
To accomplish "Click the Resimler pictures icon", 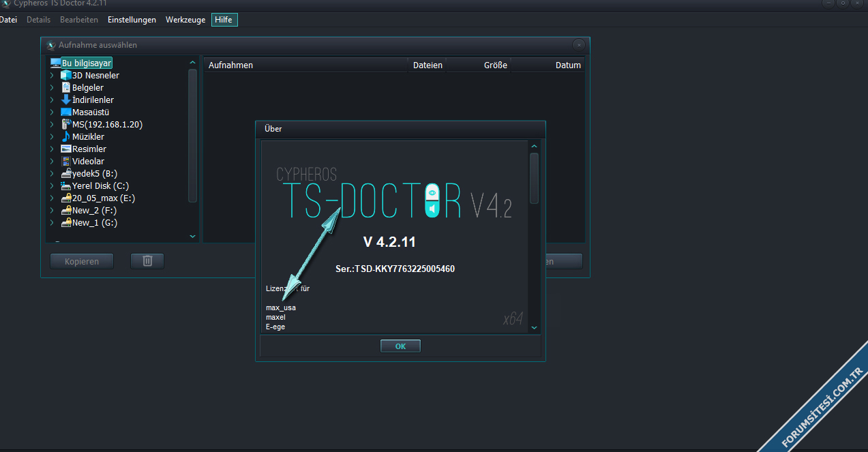I will [65, 149].
